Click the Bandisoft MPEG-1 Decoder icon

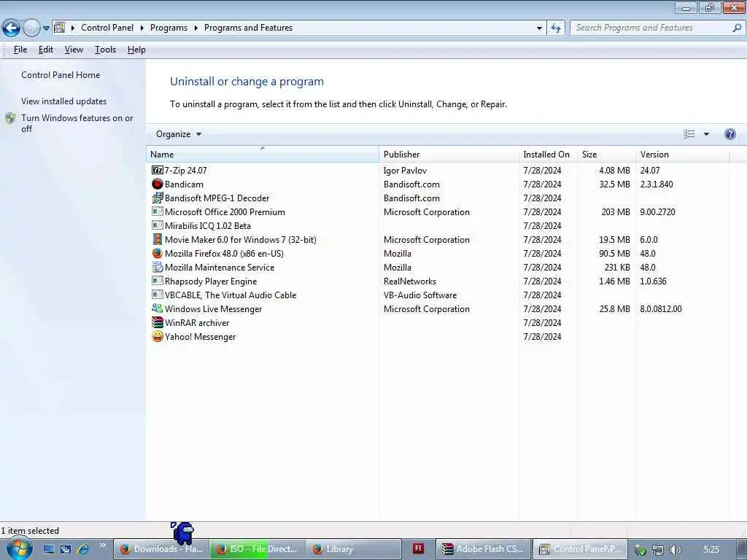(158, 198)
